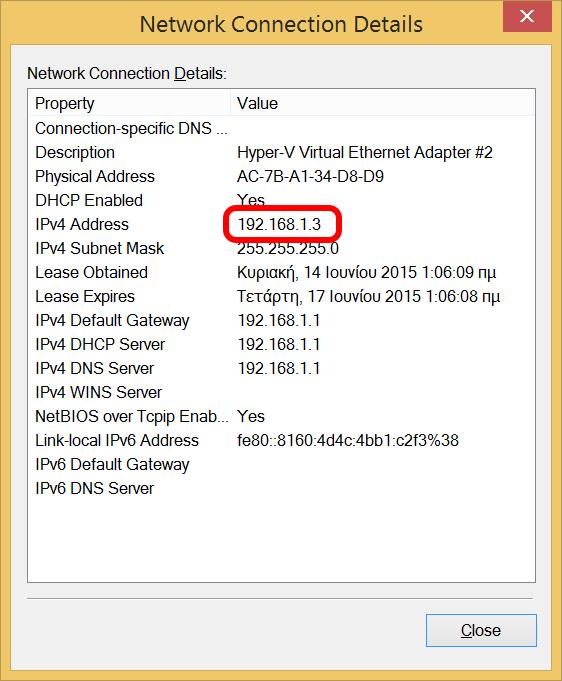This screenshot has height=681, width=562.
Task: Click the Physical Address row
Action: click(x=281, y=176)
